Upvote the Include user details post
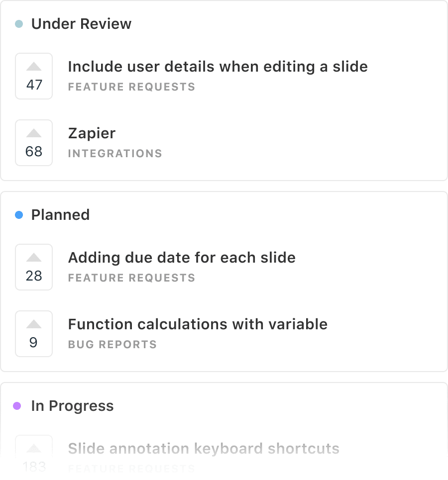The image size is (448, 480). [x=34, y=67]
